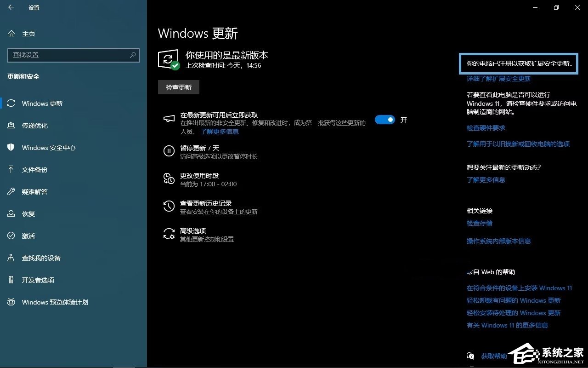This screenshot has width=588, height=368.
Task: Toggle the get latest updates switch off
Action: [x=385, y=120]
